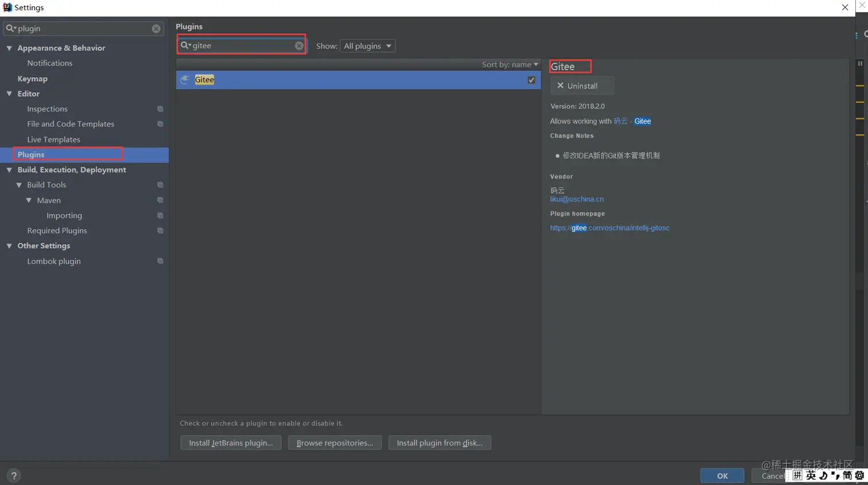This screenshot has width=868, height=485.
Task: Confirm settings with the OK button
Action: coord(722,476)
